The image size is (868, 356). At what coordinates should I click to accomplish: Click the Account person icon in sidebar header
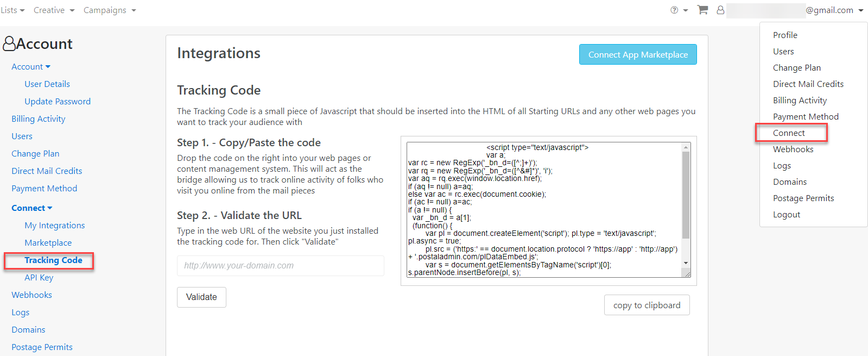[x=9, y=43]
